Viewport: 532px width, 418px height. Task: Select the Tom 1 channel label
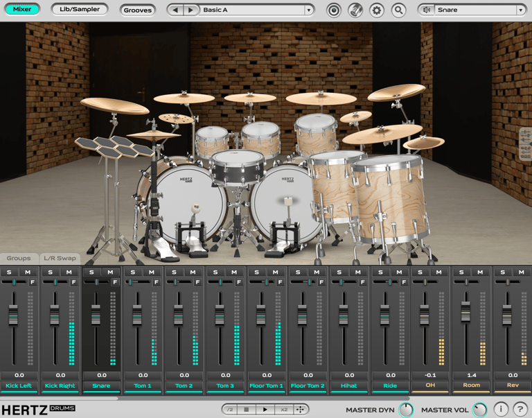coord(143,385)
